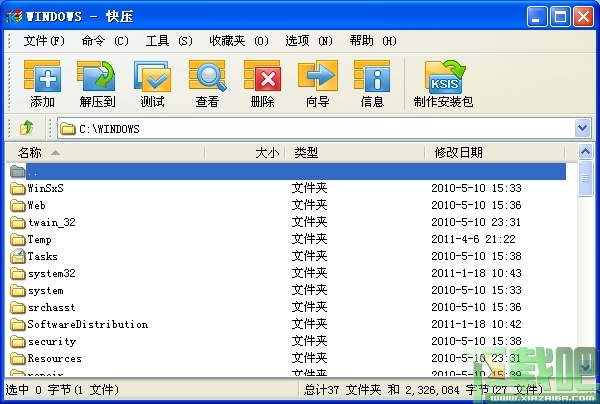The image size is (600, 404).
Task: Minimize the 快压 window
Action: coord(537,17)
